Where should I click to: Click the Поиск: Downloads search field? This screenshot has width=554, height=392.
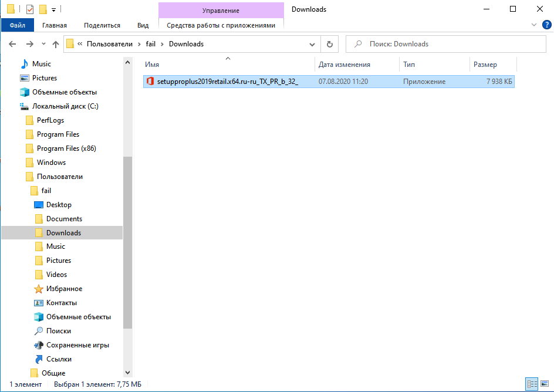tap(446, 44)
